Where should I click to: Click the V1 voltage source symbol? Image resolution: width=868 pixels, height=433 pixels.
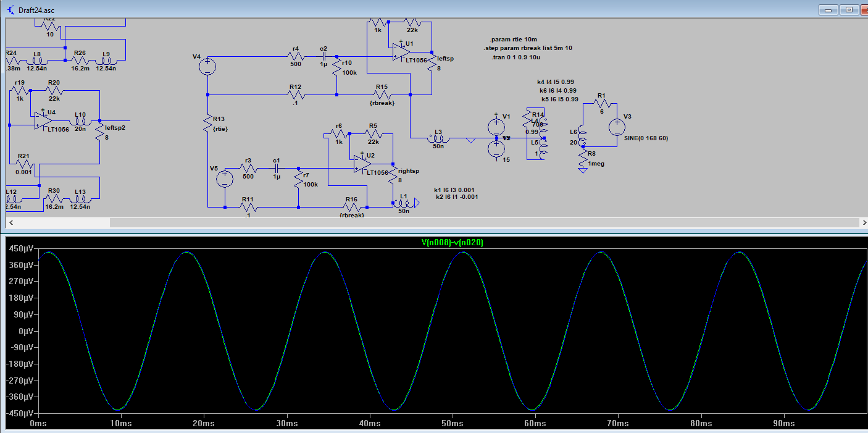tap(496, 127)
